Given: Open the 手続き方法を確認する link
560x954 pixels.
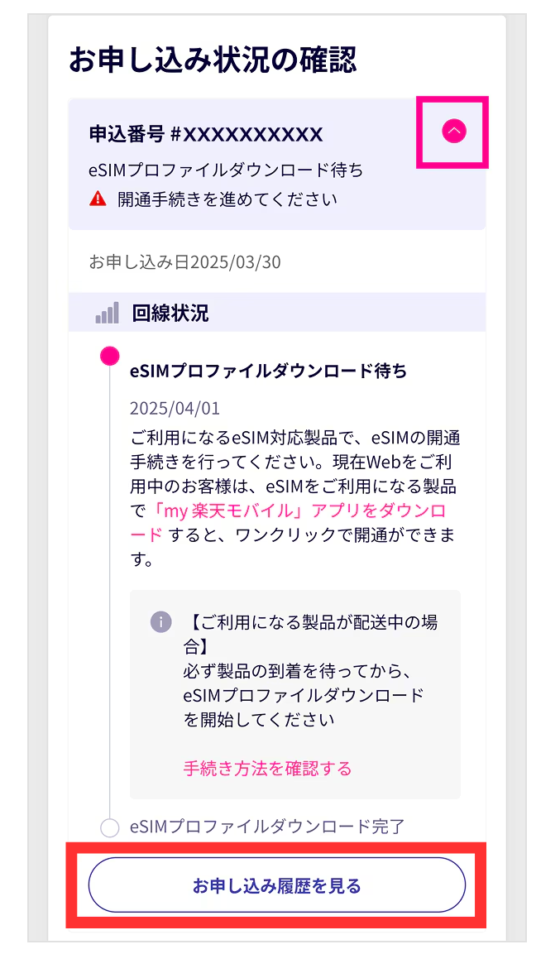Looking at the screenshot, I should (x=267, y=769).
